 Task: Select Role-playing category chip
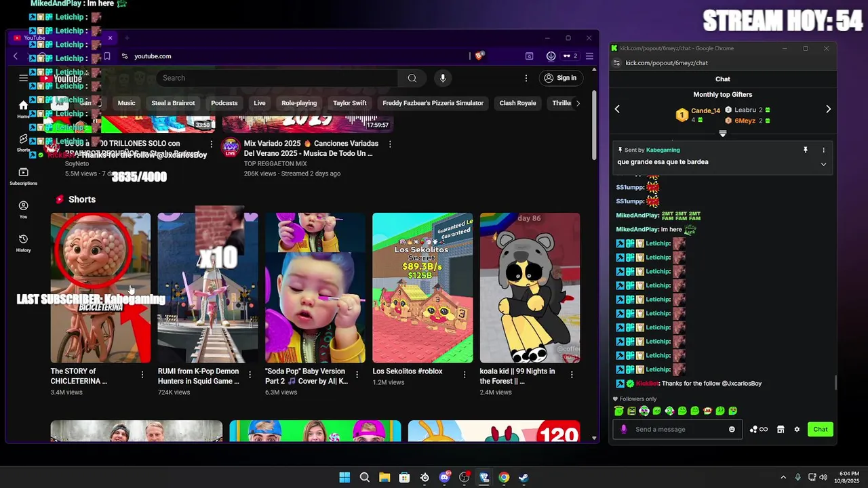(x=299, y=103)
